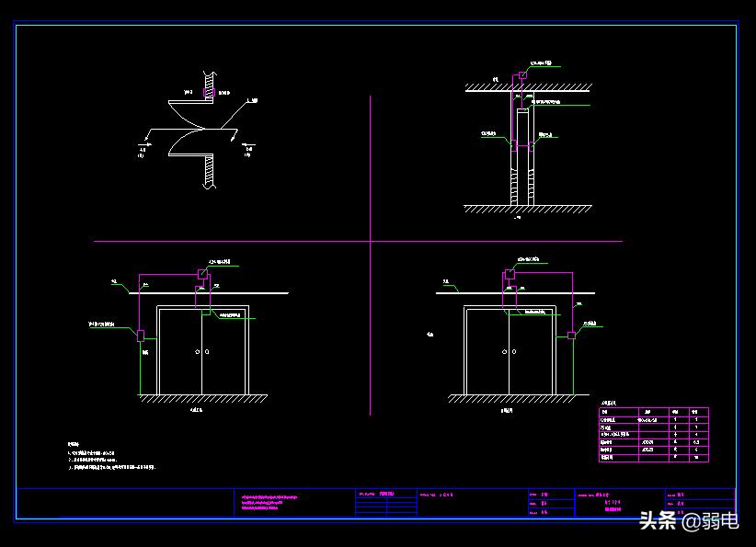Select the floor hatch under bottom-left door
Screen dimensions: 756x547
[x=202, y=399]
